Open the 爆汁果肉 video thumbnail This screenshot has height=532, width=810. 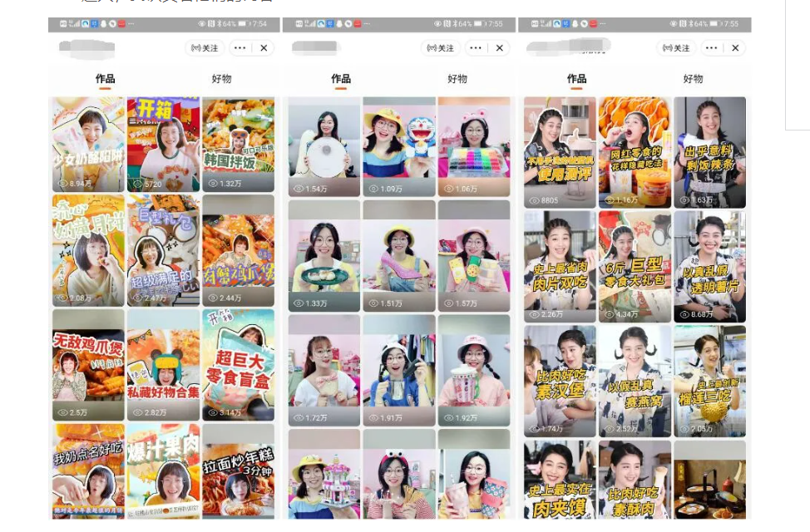[x=163, y=471]
